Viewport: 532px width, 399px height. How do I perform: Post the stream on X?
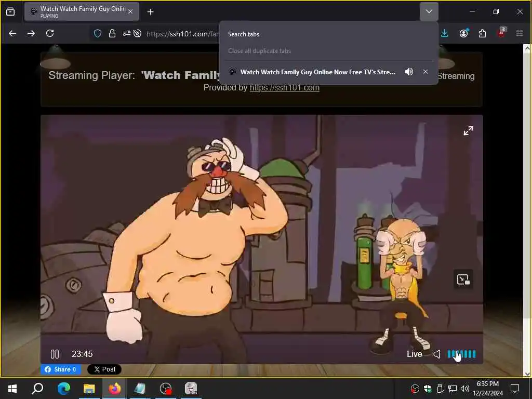click(104, 369)
